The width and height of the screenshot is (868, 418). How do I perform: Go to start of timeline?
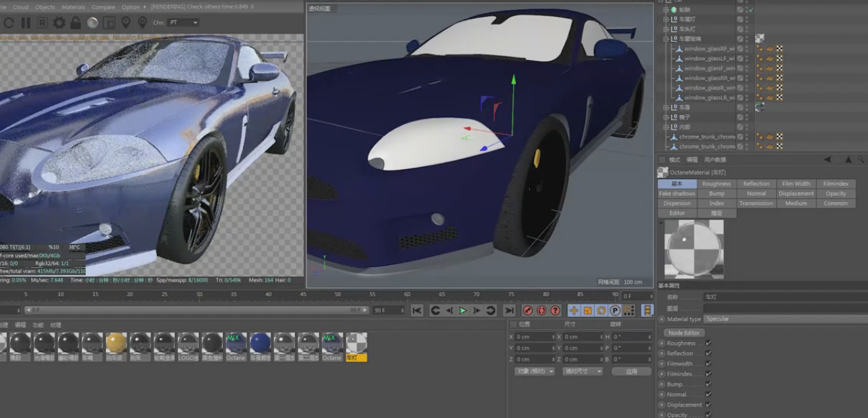tap(417, 310)
